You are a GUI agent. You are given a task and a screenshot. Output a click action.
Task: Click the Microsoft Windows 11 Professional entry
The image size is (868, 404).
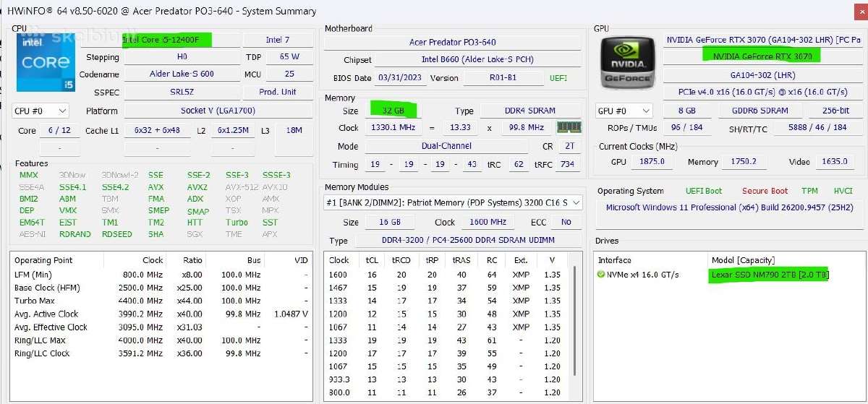[728, 207]
